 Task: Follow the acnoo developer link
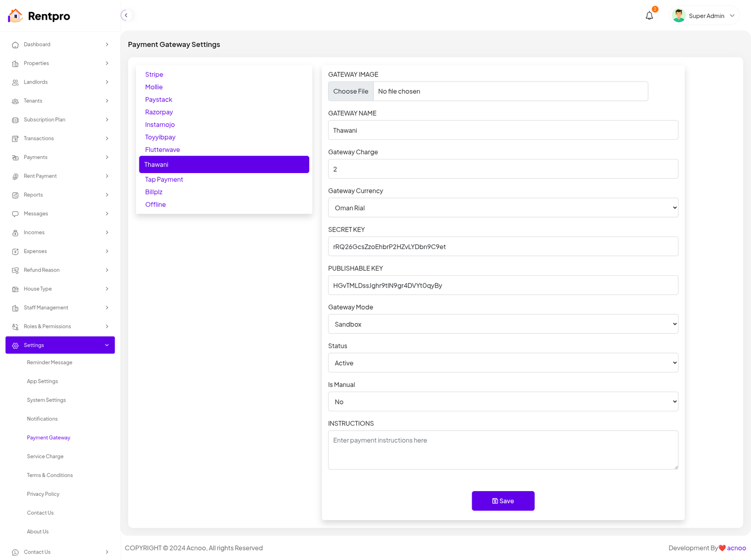(736, 548)
